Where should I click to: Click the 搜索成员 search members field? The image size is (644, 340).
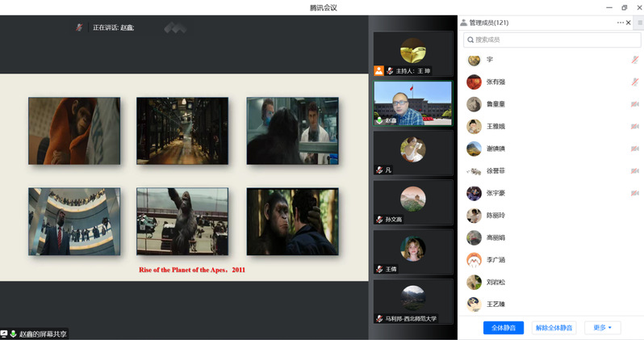click(550, 40)
